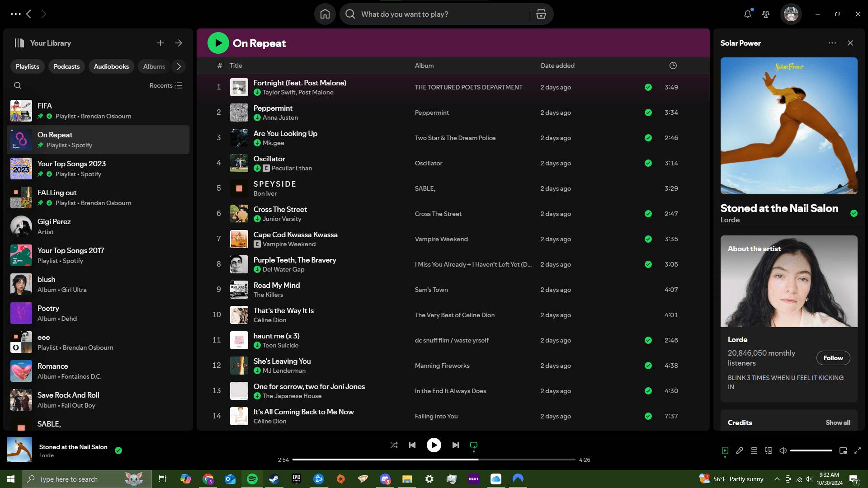Open Epic Games Launcher from taskbar
The height and width of the screenshot is (488, 868).
click(x=297, y=479)
